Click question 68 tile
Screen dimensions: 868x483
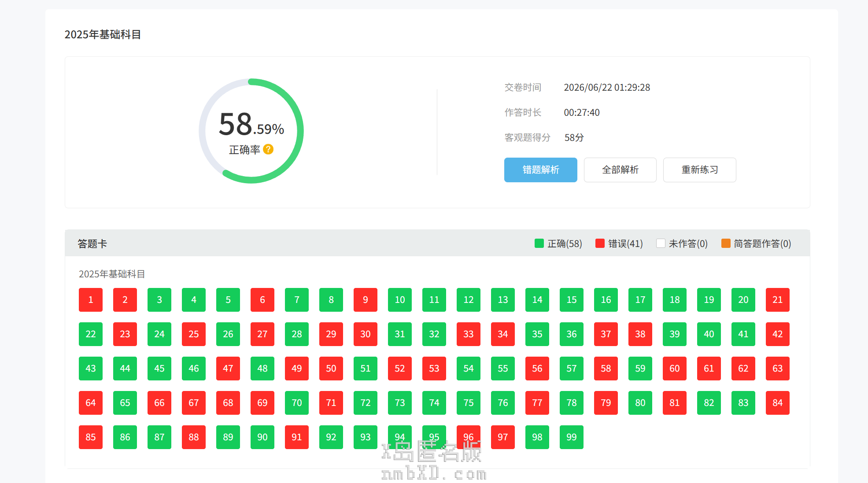(228, 403)
